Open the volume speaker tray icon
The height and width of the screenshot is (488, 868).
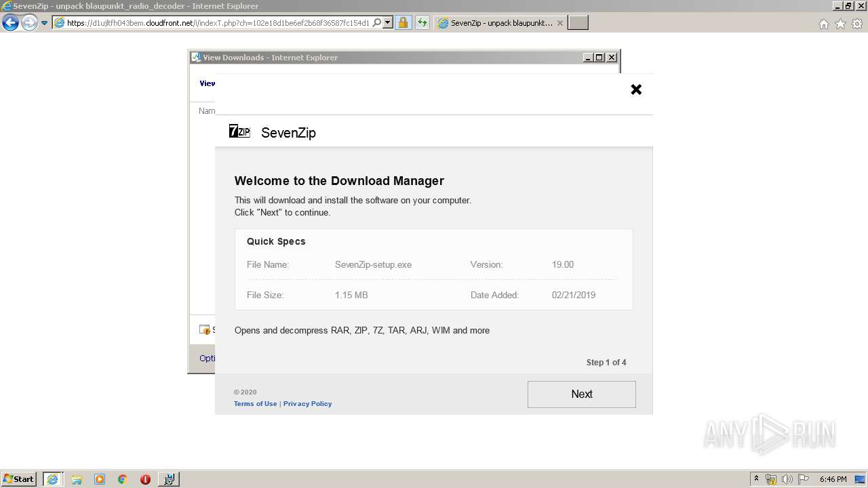787,479
